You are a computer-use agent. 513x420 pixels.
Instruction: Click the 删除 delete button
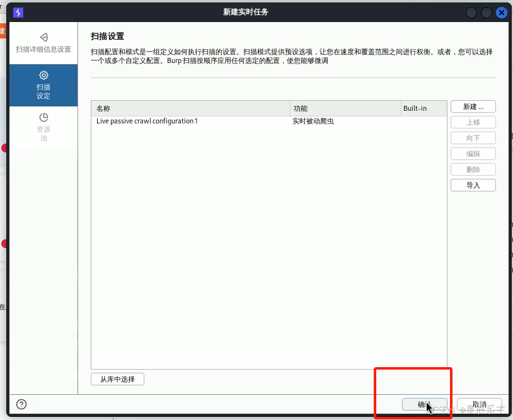coord(473,169)
